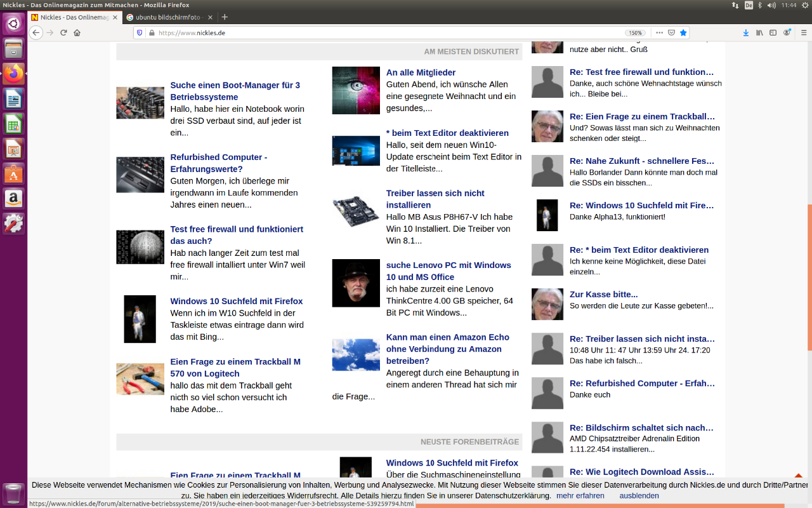Open LibreOffice Impress from dock
Screen dimensions: 812x508
pyautogui.click(x=13, y=149)
